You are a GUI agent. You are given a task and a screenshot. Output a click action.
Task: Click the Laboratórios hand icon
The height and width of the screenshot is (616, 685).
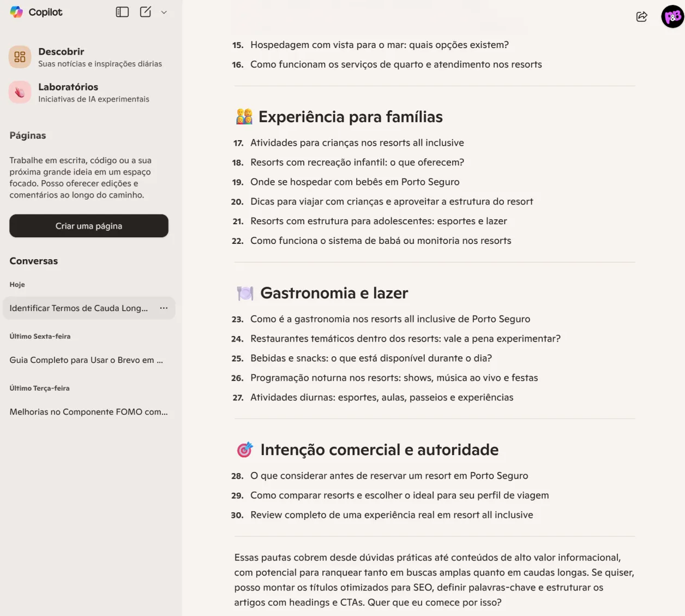[20, 92]
